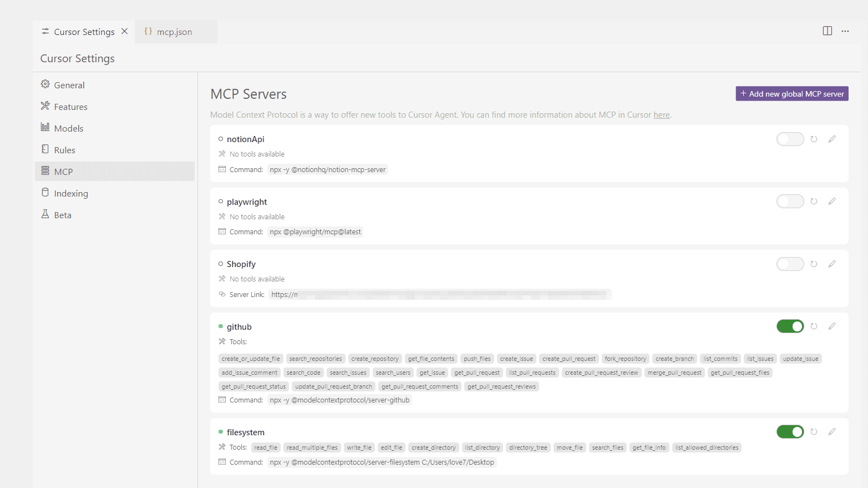
Task: Click the Shopify server link field
Action: (440, 294)
